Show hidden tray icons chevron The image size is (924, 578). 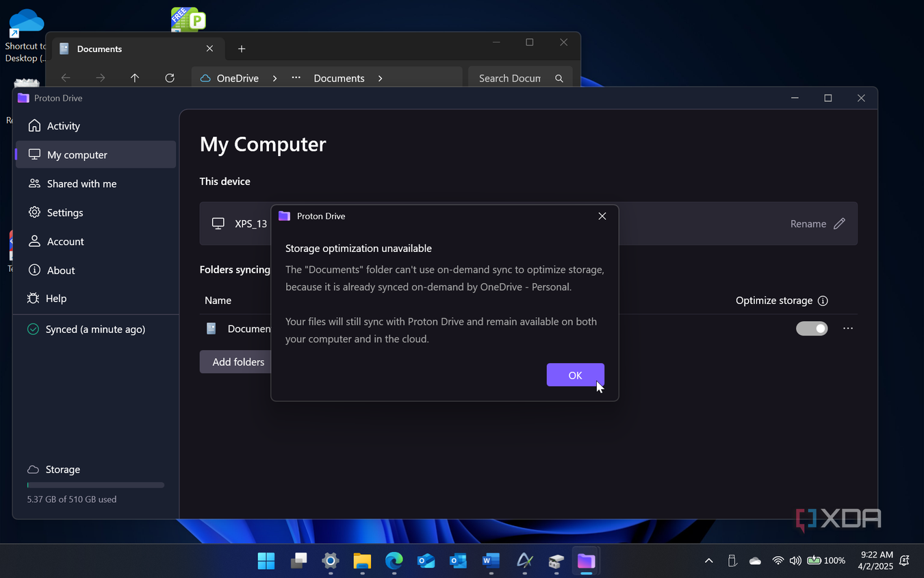(709, 561)
